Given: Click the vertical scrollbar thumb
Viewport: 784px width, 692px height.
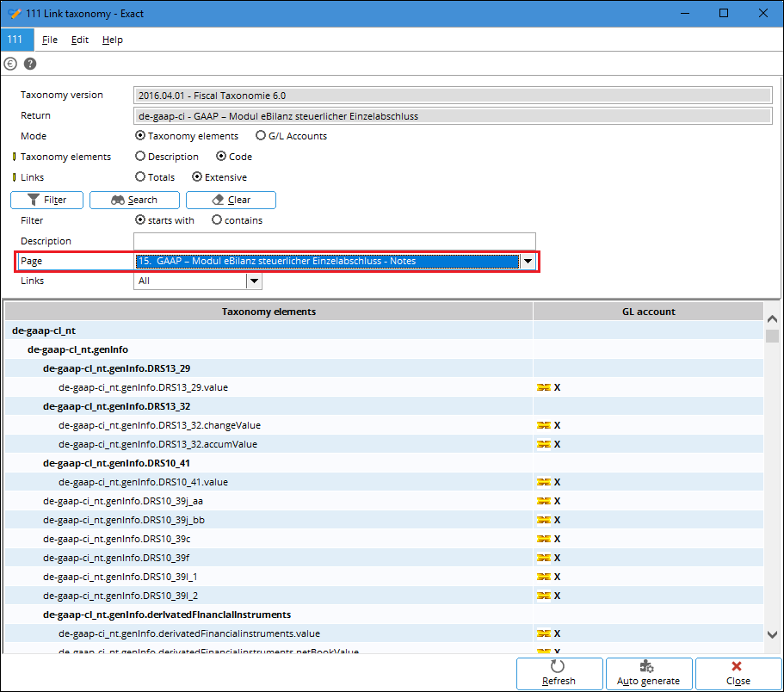Looking at the screenshot, I should click(x=772, y=336).
